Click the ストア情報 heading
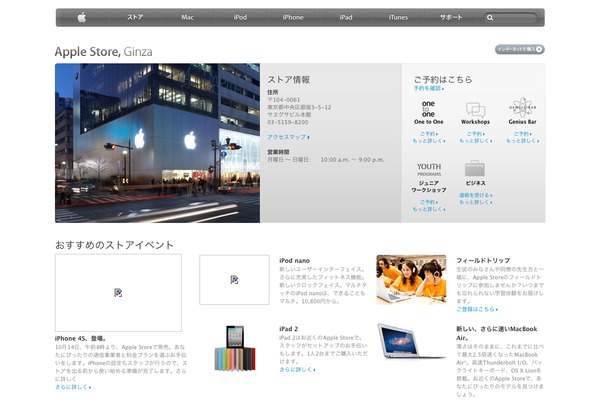The width and height of the screenshot is (610, 400). 288,80
